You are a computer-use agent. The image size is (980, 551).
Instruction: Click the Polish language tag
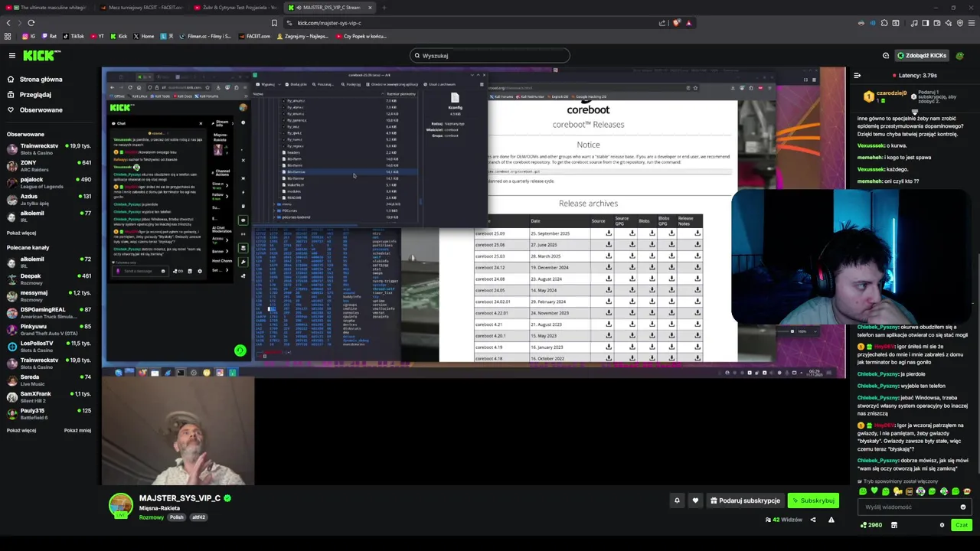coord(177,517)
